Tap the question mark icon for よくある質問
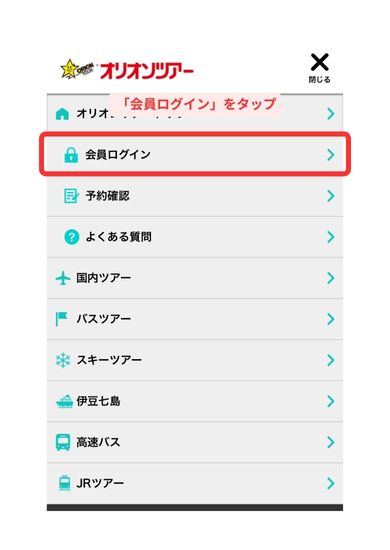This screenshot has width=390, height=550. pyautogui.click(x=72, y=237)
